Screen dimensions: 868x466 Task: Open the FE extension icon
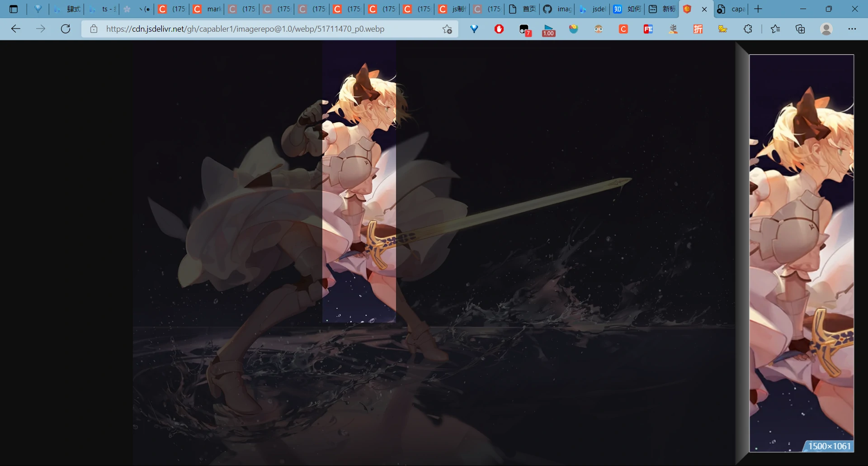pyautogui.click(x=648, y=29)
